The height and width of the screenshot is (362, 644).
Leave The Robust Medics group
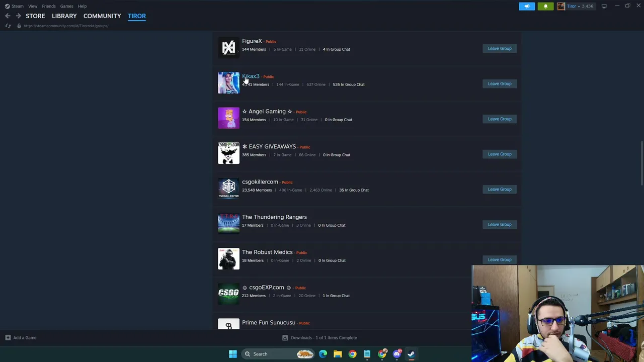pos(500,260)
